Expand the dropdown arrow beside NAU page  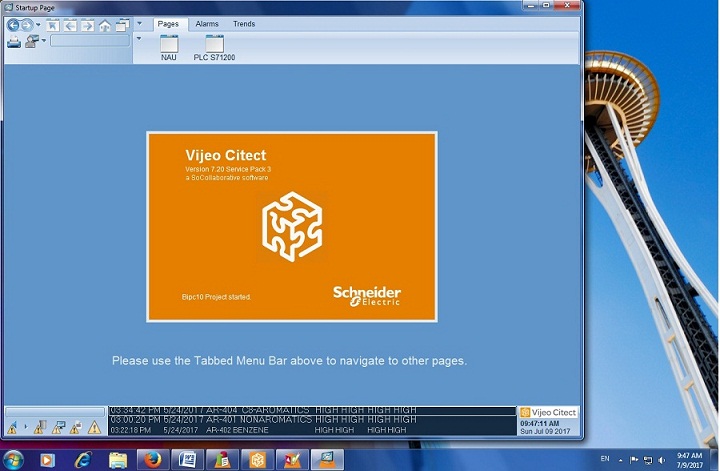[x=139, y=39]
